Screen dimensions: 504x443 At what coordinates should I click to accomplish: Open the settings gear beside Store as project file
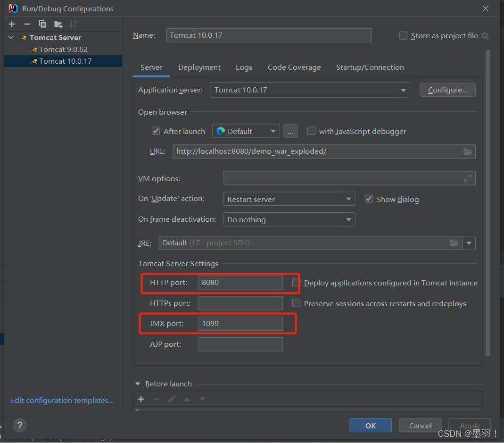click(x=485, y=36)
